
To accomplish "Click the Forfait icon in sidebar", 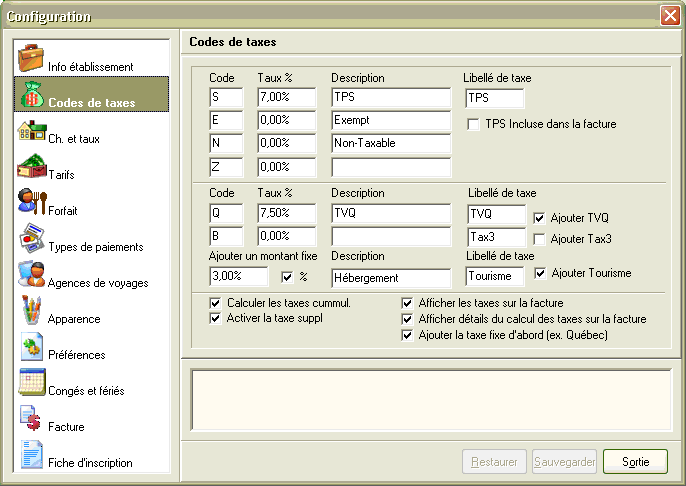I will click(x=31, y=203).
